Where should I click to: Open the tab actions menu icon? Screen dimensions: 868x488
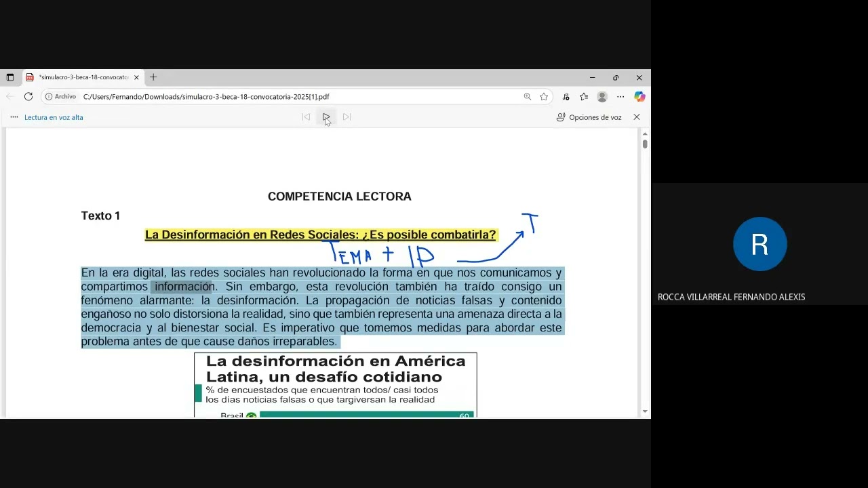click(x=10, y=77)
